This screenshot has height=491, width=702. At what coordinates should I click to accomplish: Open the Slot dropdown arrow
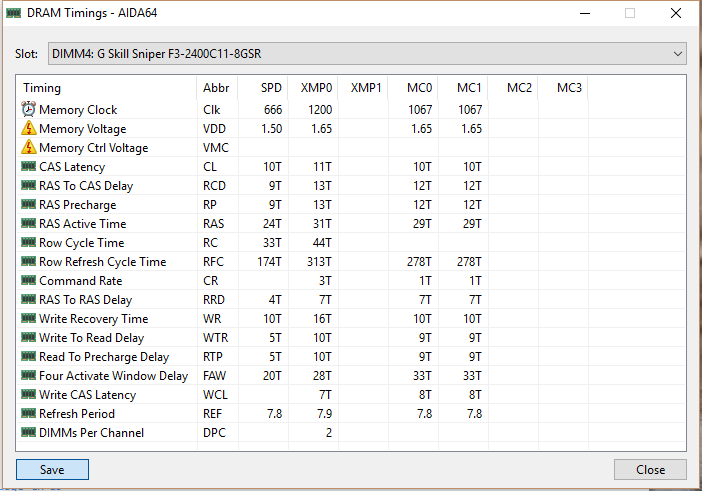[677, 54]
